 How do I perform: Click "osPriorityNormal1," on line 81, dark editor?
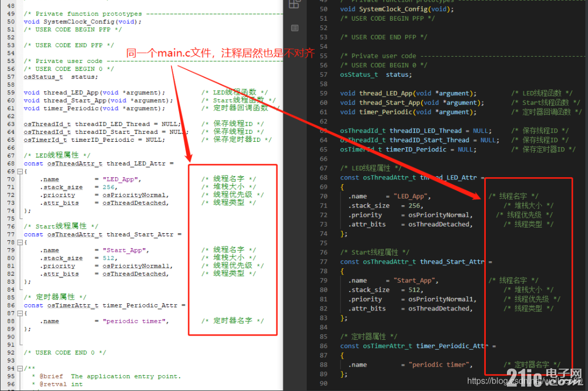442,299
